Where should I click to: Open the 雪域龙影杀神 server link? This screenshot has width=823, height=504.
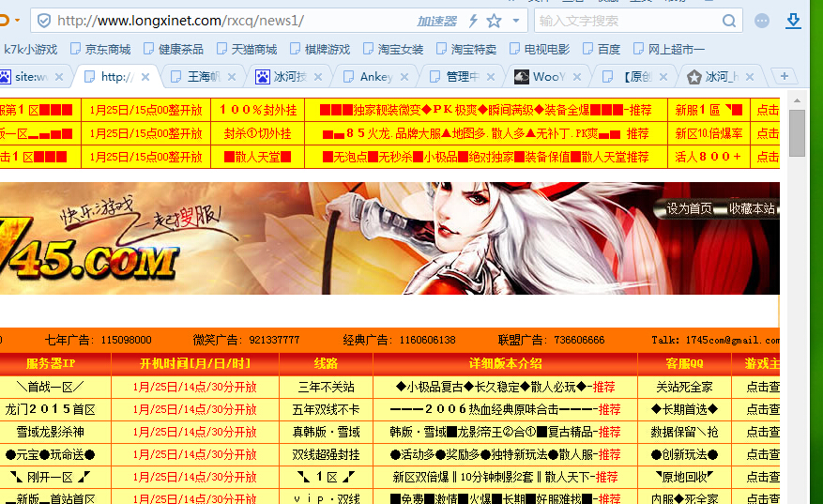point(50,432)
